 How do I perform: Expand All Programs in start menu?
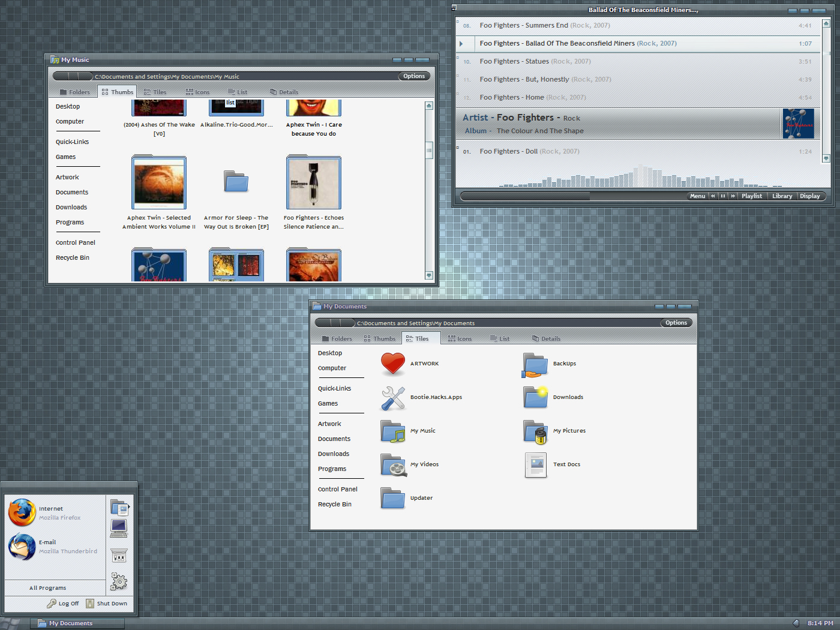[x=48, y=588]
